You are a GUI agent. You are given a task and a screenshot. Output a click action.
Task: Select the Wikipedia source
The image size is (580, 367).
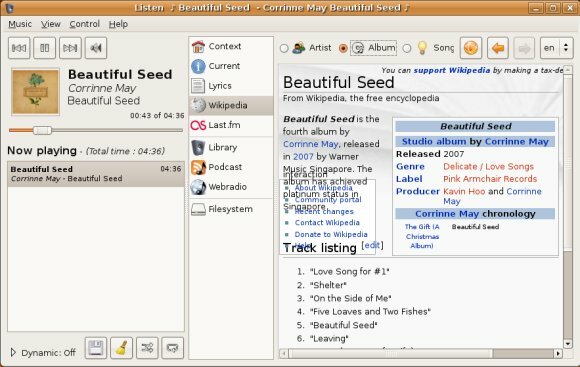[x=231, y=105]
